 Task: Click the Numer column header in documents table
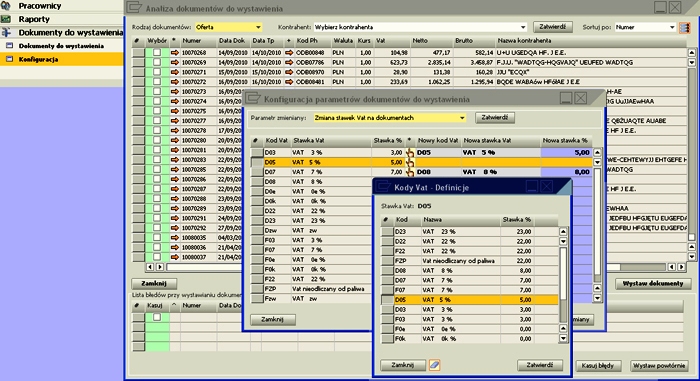[198, 41]
